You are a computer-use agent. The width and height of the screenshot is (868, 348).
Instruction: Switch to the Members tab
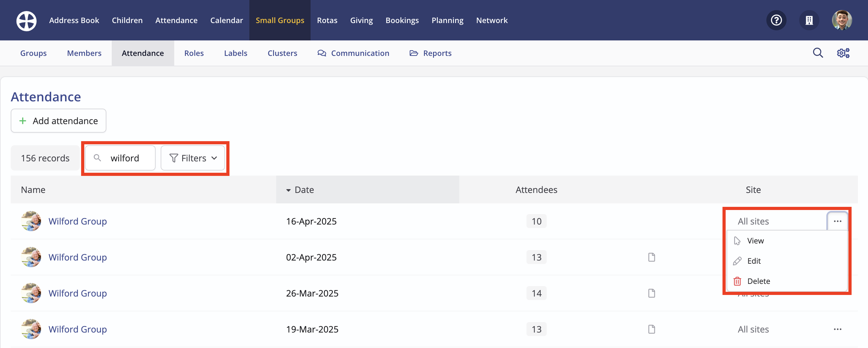coord(84,53)
